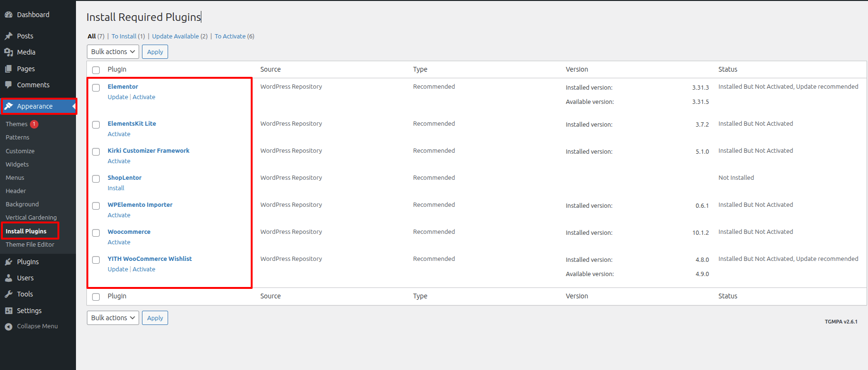Tick the ShopLentor plugin checkbox
The width and height of the screenshot is (868, 370).
[x=96, y=179]
